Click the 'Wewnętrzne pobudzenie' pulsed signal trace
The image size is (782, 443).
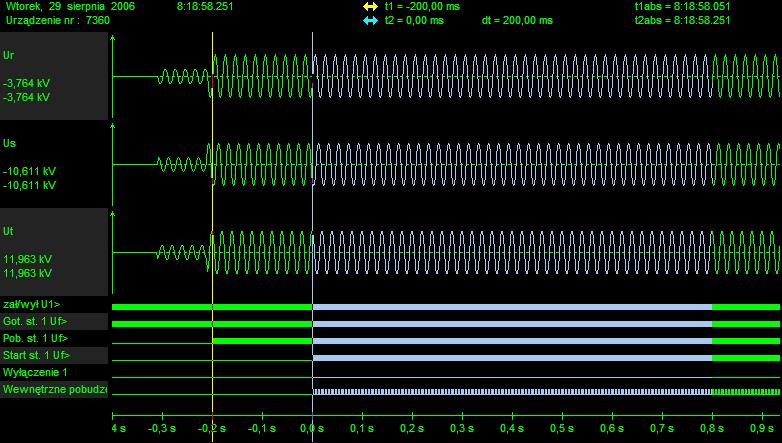point(546,392)
